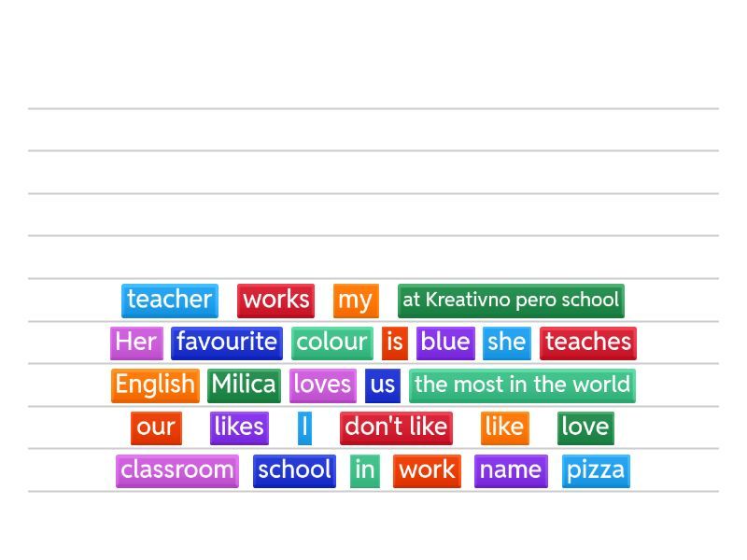Select the pink "Her" word tile

(136, 342)
